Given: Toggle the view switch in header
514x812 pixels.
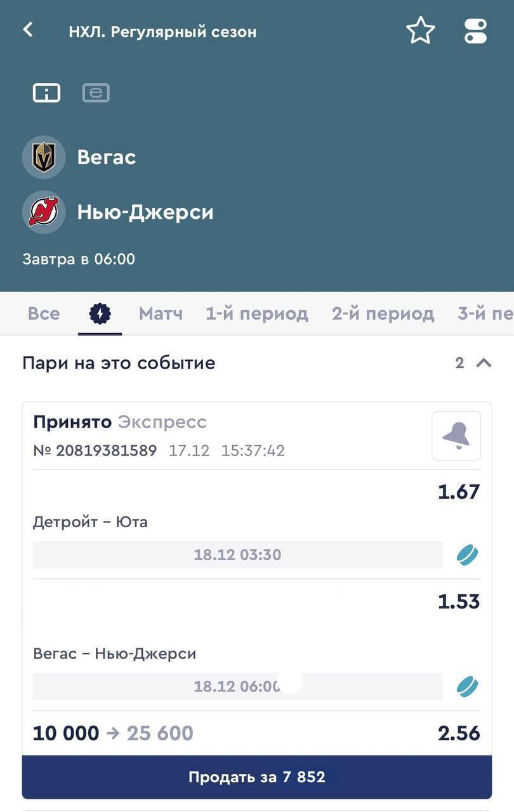Looking at the screenshot, I should pos(475,30).
